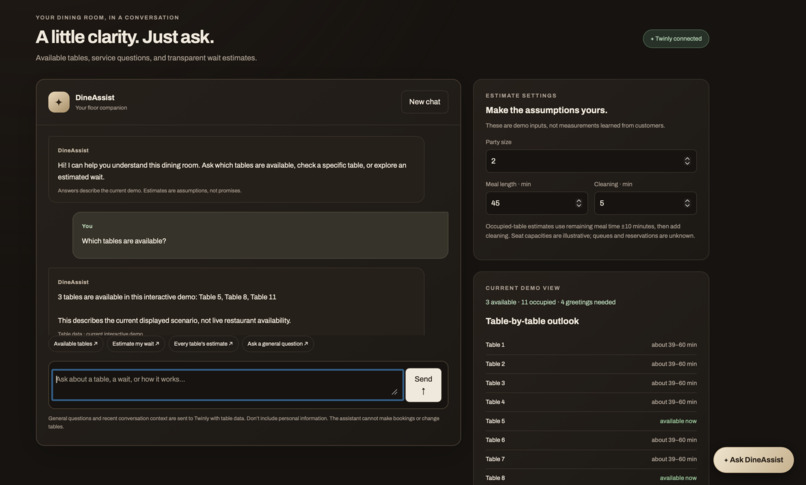Screen dimensions: 806x485
Task: Open the floating Ask DineAssist button
Action: (x=753, y=460)
